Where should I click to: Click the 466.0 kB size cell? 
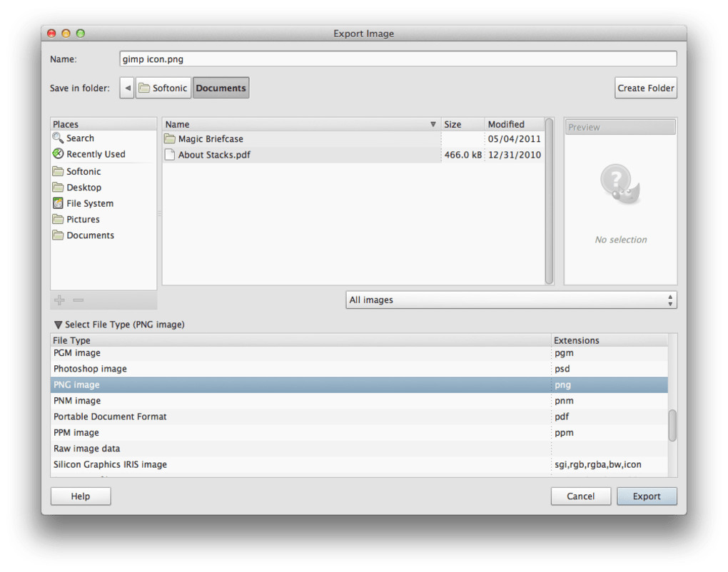click(463, 155)
